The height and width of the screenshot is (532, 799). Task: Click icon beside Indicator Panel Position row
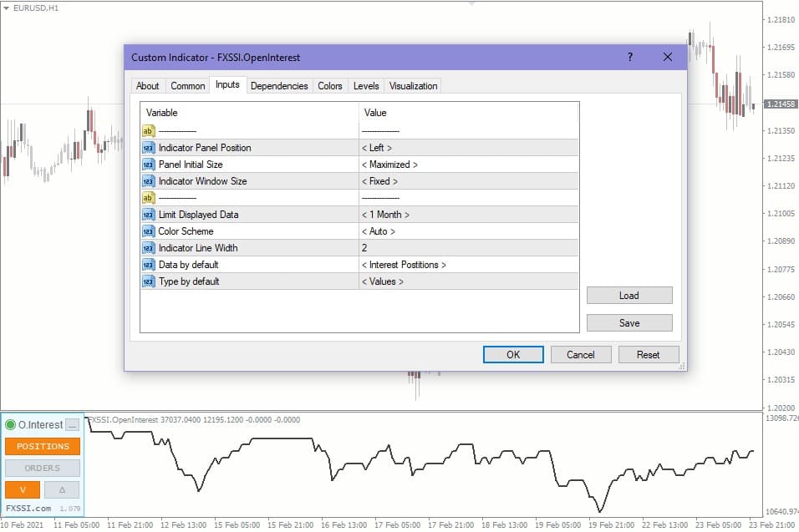click(x=148, y=148)
